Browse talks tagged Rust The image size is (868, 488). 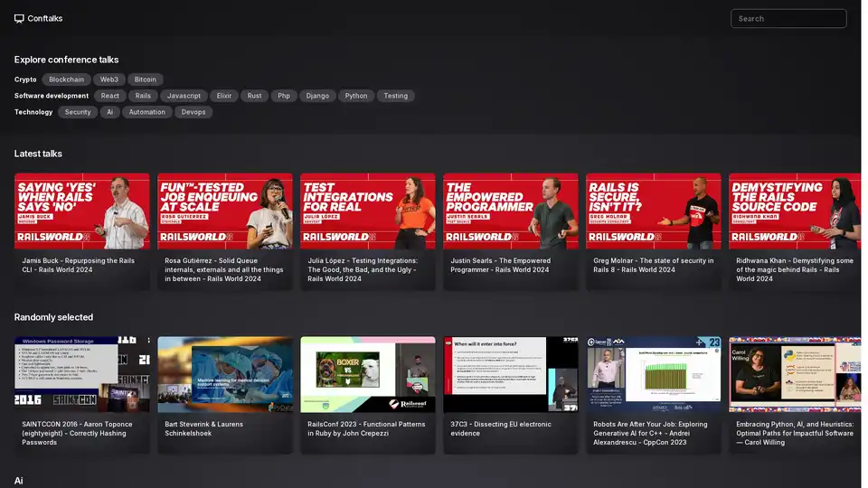pyautogui.click(x=255, y=96)
